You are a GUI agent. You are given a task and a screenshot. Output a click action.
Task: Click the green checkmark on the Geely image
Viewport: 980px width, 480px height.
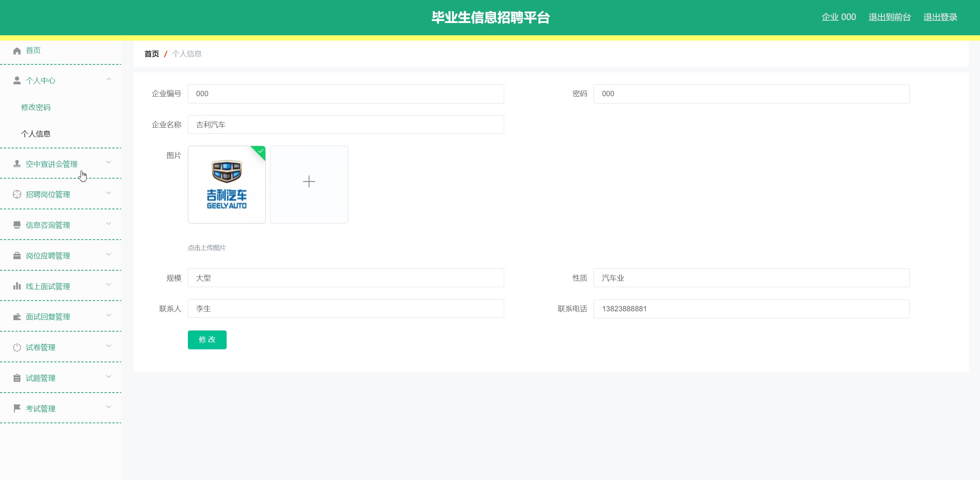[261, 151]
